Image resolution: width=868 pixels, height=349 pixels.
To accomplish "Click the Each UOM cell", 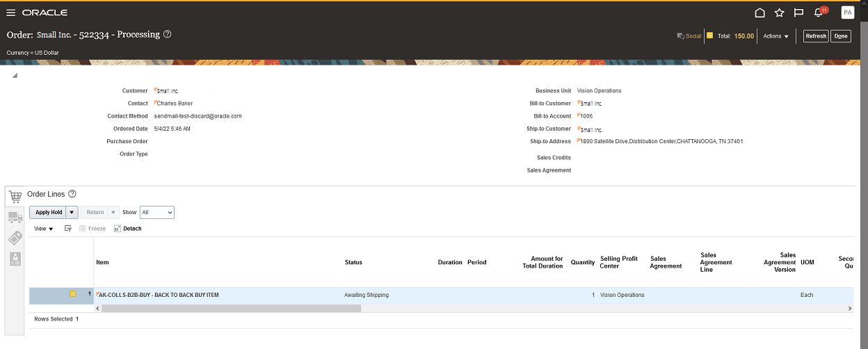I will pos(807,295).
